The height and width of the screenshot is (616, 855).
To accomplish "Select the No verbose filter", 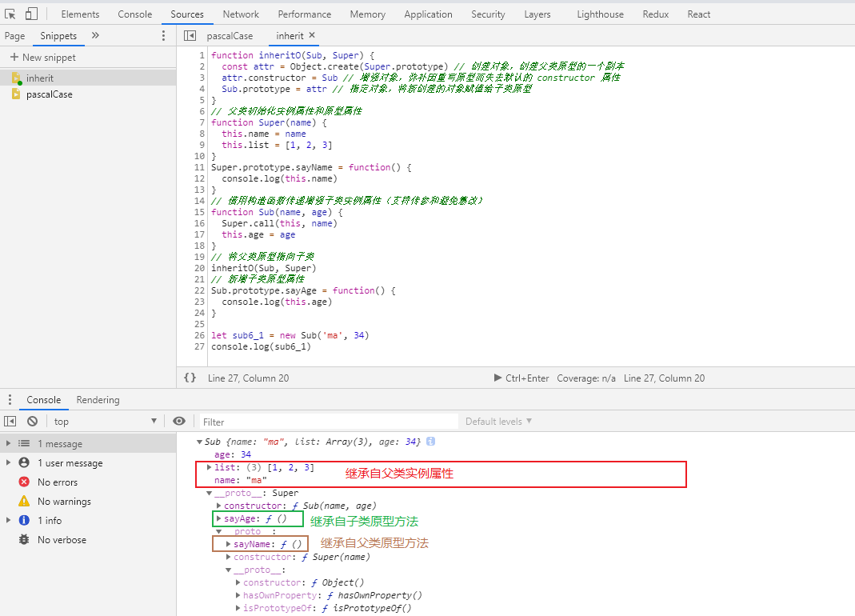I will tap(88, 540).
